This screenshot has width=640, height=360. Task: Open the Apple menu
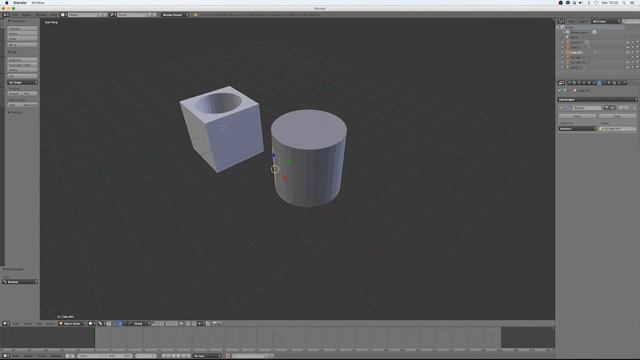pyautogui.click(x=7, y=2)
